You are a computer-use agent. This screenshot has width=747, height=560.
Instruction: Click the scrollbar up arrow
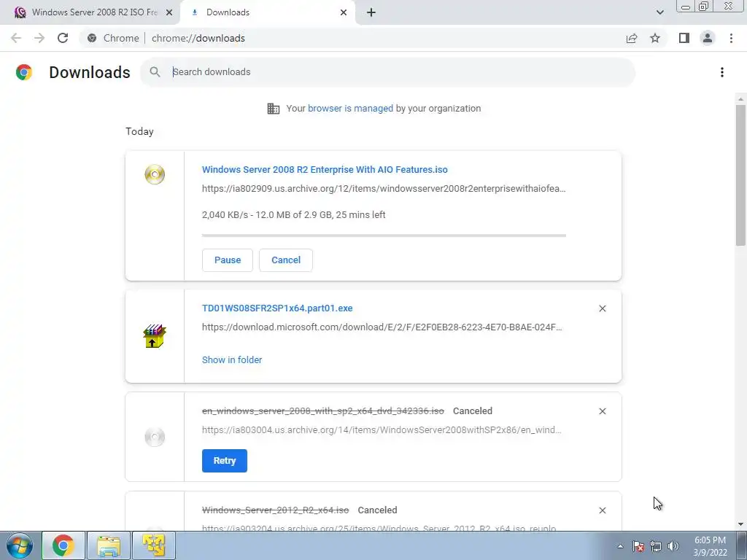740,99
